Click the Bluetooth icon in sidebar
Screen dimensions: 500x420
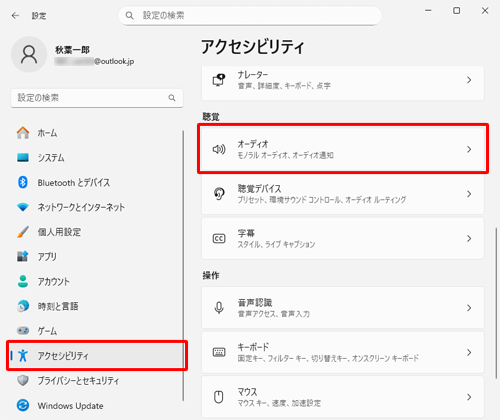tap(23, 182)
